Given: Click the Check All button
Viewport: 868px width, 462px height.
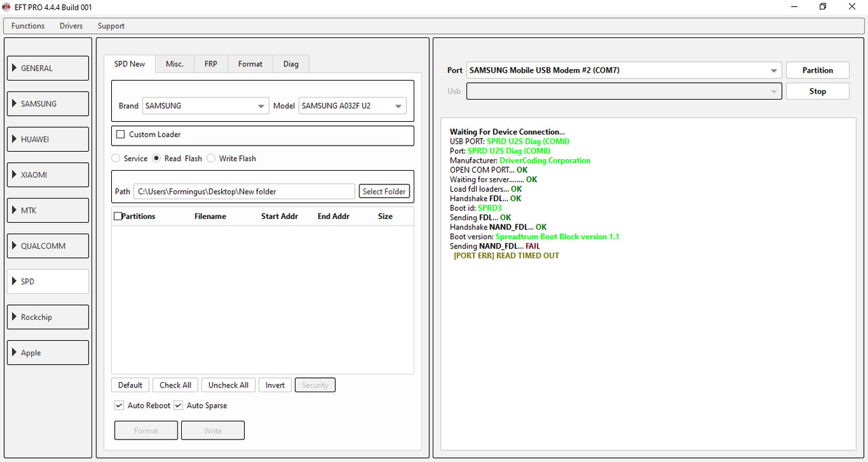Looking at the screenshot, I should [176, 385].
